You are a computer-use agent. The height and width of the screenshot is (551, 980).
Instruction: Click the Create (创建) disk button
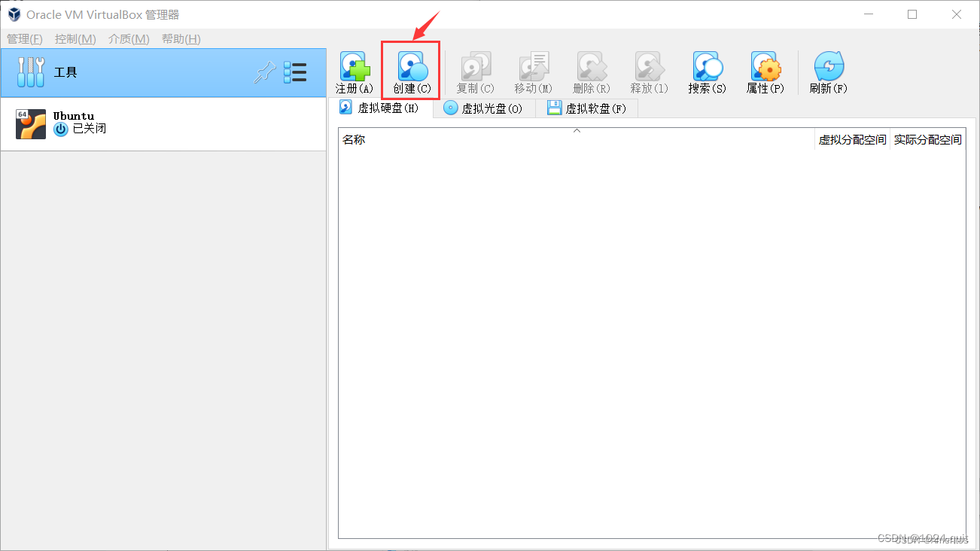click(412, 72)
